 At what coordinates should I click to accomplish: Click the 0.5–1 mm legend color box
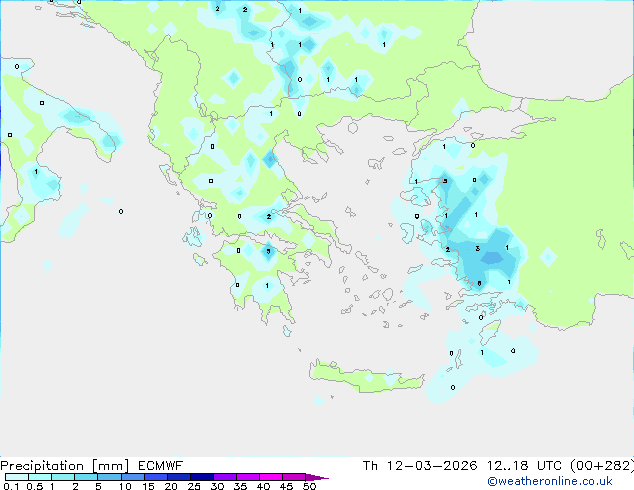click(x=40, y=477)
